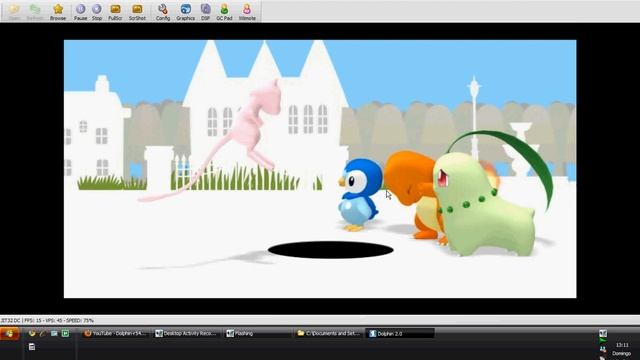Open the DSP audio settings
Image resolution: width=640 pixels, height=360 pixels.
[x=205, y=11]
